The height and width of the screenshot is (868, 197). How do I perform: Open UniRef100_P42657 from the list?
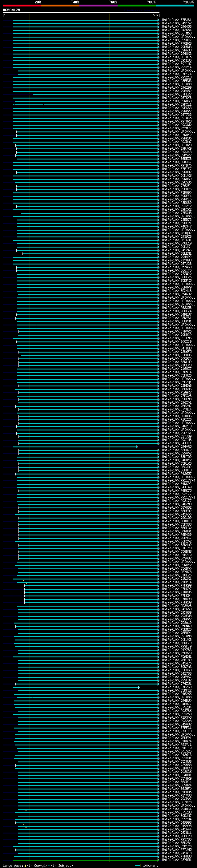click(x=176, y=474)
